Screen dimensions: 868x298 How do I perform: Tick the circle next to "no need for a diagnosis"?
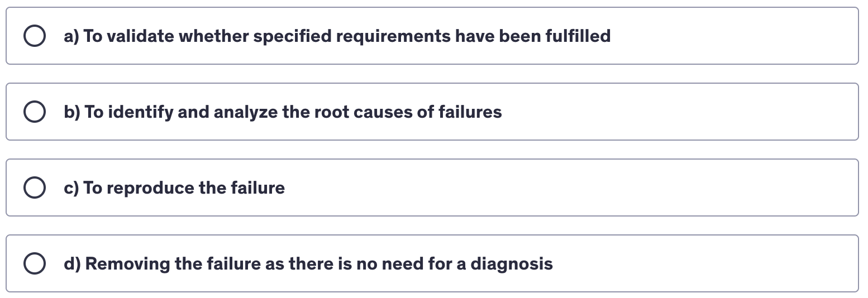coord(34,264)
